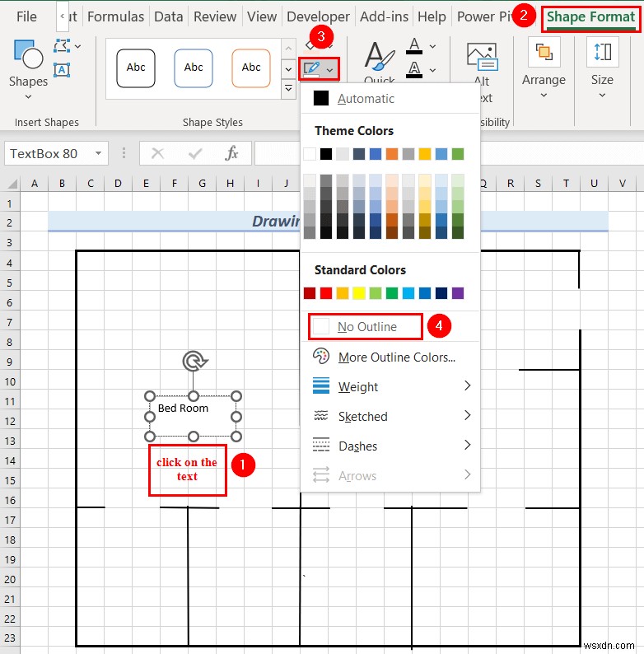Switch to the Formulas tab
The height and width of the screenshot is (654, 644).
tap(115, 16)
